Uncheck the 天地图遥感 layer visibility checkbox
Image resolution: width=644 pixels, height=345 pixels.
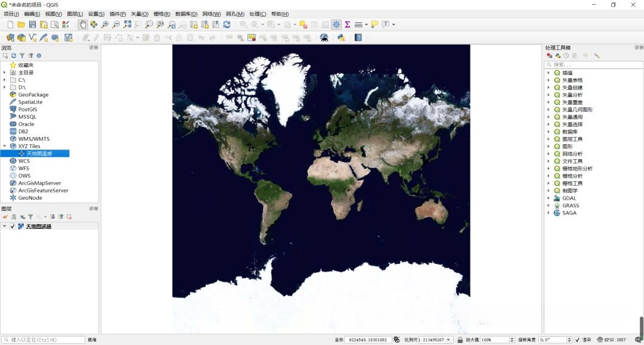click(x=13, y=226)
